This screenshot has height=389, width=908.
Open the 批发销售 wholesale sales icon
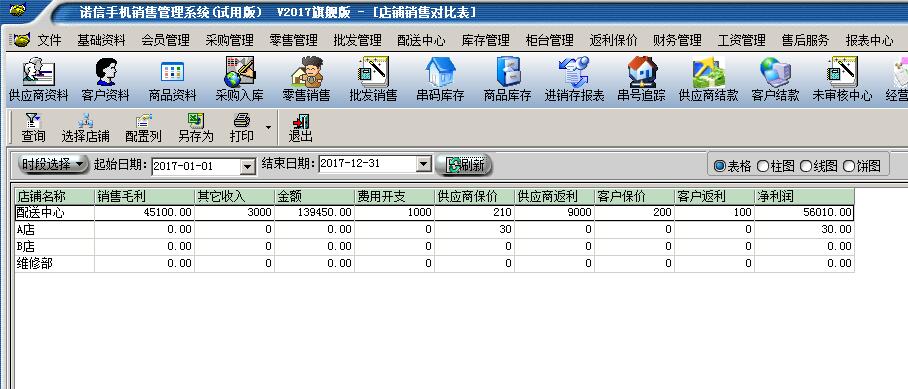(x=374, y=79)
